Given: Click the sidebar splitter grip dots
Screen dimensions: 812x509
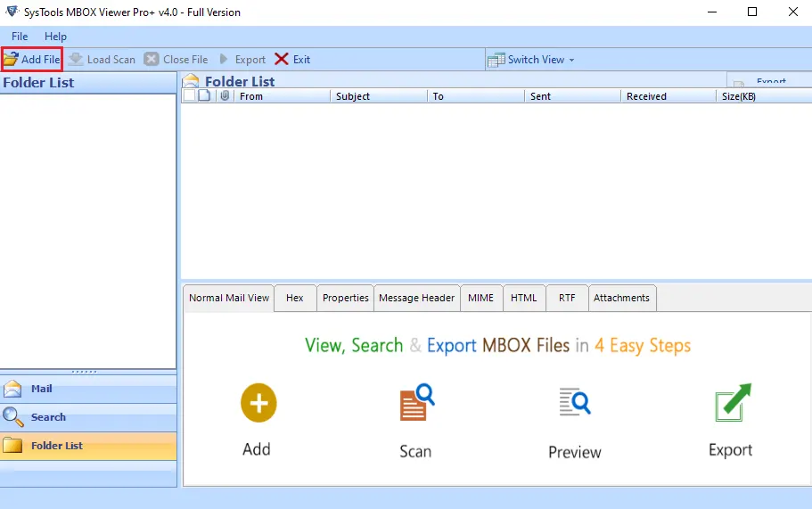Looking at the screenshot, I should coord(84,372).
